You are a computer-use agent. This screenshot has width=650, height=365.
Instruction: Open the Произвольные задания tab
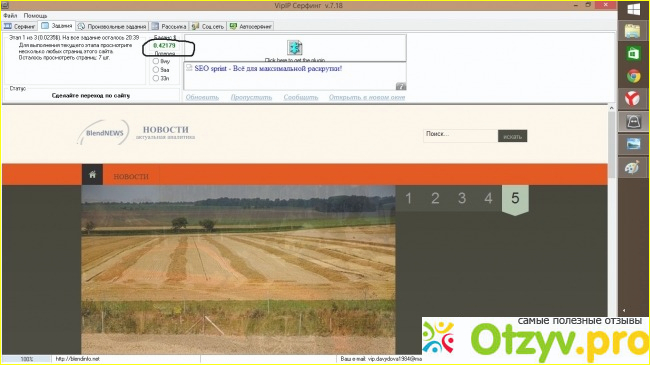click(x=112, y=26)
